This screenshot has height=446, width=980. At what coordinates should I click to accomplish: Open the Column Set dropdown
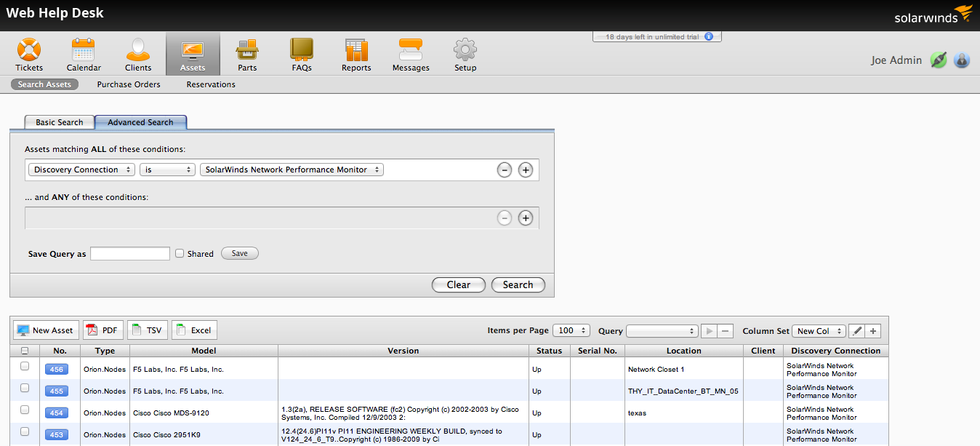(x=819, y=330)
